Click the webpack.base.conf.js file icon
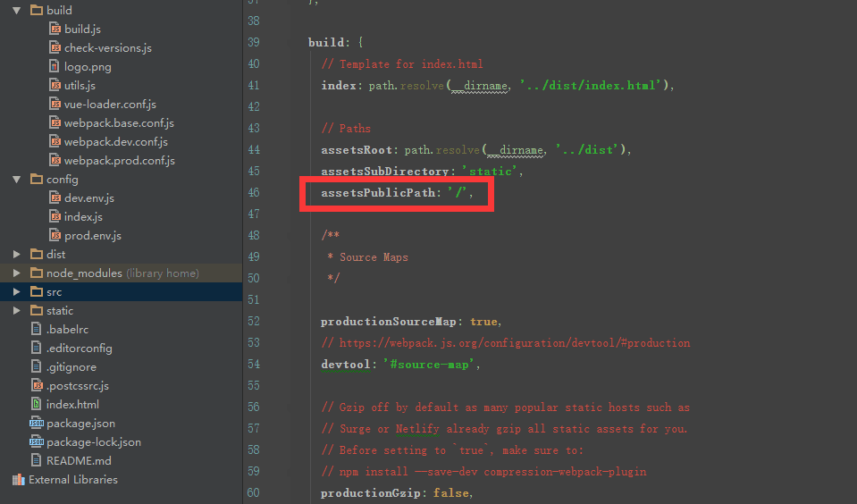 point(55,122)
